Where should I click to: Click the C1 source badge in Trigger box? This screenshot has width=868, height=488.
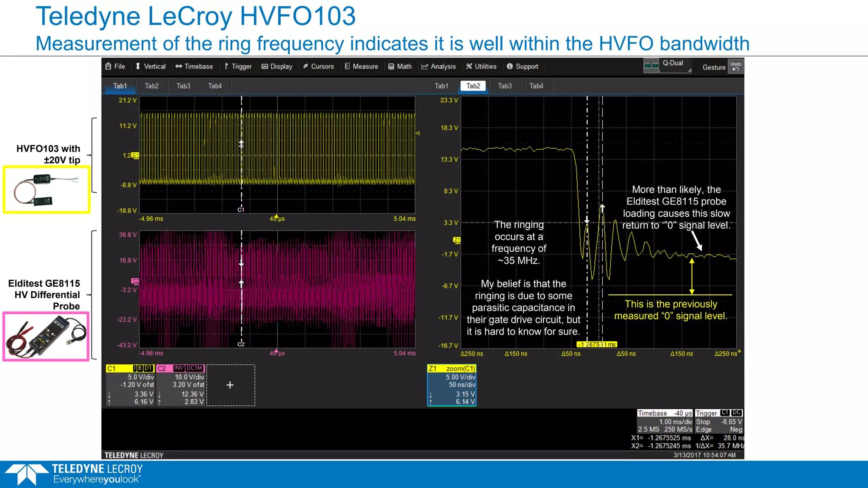(x=725, y=413)
